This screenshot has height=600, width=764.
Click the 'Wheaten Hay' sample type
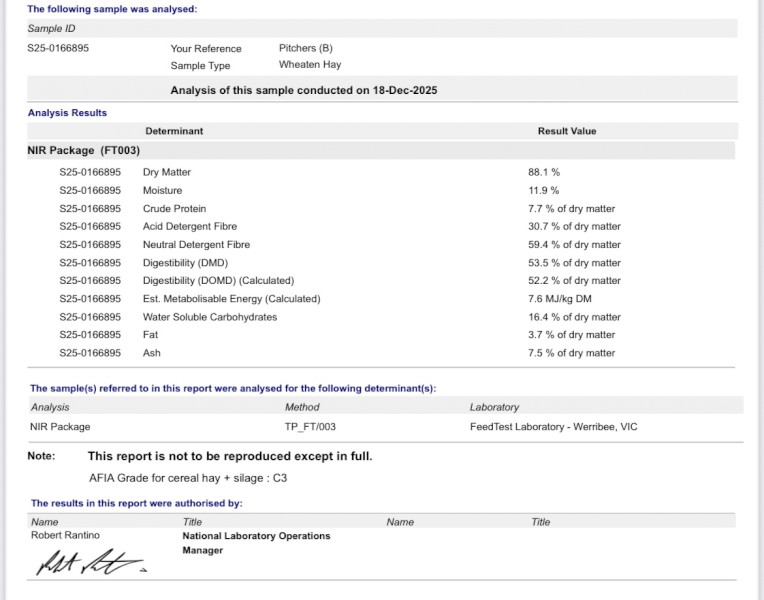310,65
